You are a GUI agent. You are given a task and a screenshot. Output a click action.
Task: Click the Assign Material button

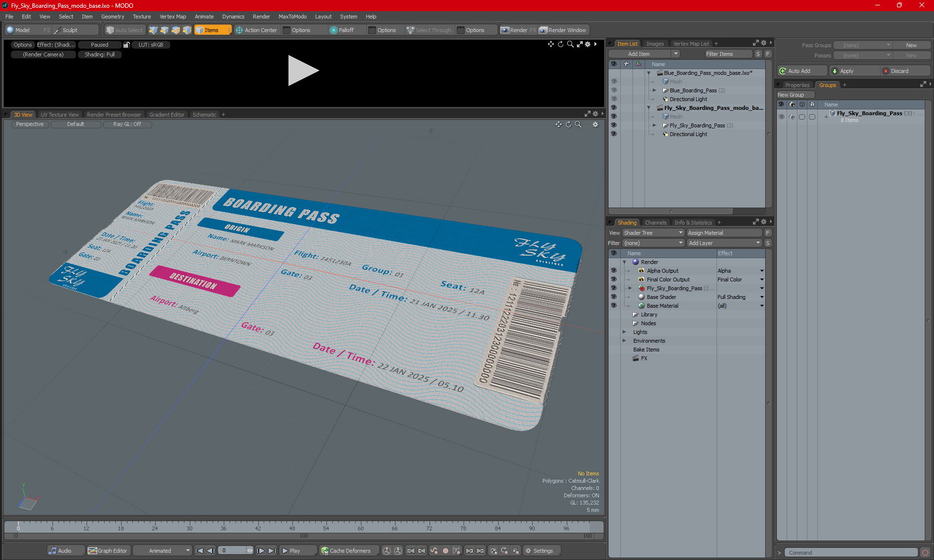(x=724, y=233)
